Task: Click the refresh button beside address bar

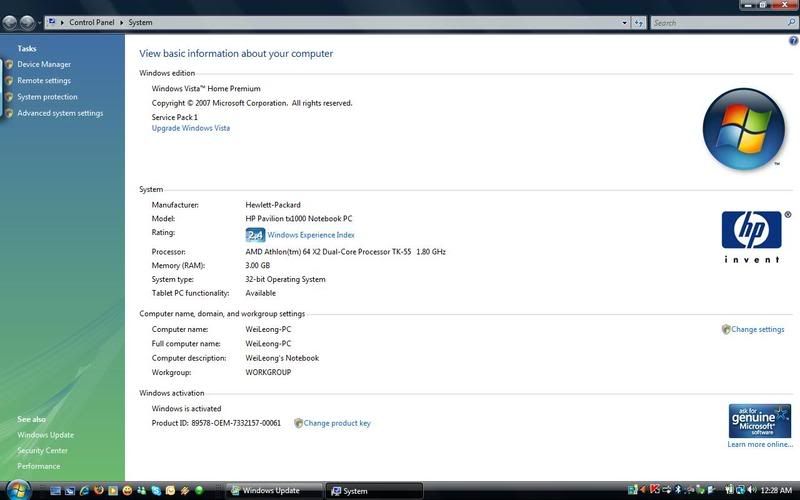Action: [x=638, y=22]
